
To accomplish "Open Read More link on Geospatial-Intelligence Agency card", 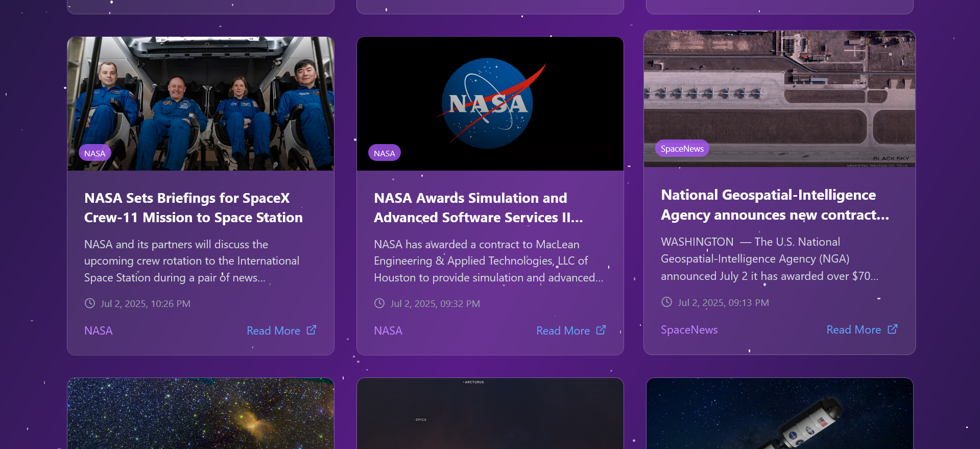I will [862, 329].
